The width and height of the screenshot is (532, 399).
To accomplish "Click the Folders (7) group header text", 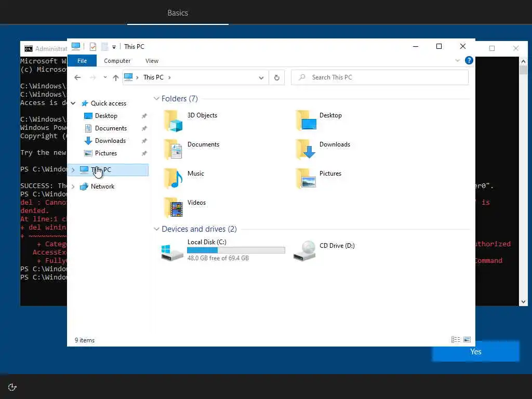I will click(x=179, y=98).
